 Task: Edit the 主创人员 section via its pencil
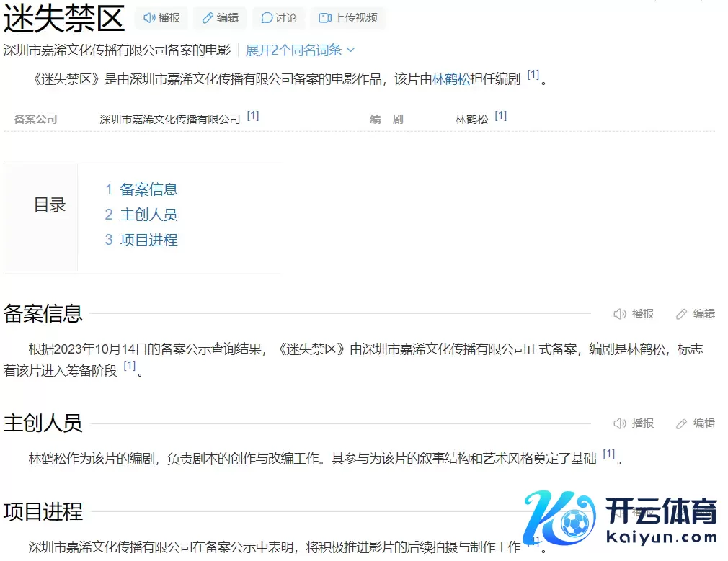[x=682, y=423]
